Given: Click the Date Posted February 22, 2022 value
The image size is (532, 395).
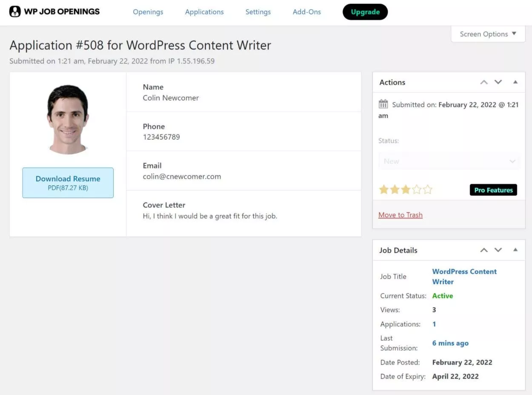Looking at the screenshot, I should click(x=462, y=363).
